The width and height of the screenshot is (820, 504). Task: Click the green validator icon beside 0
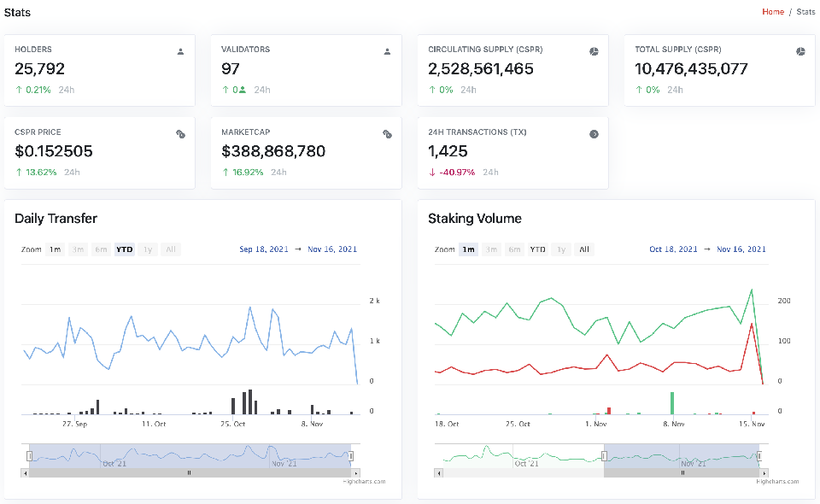[x=243, y=90]
